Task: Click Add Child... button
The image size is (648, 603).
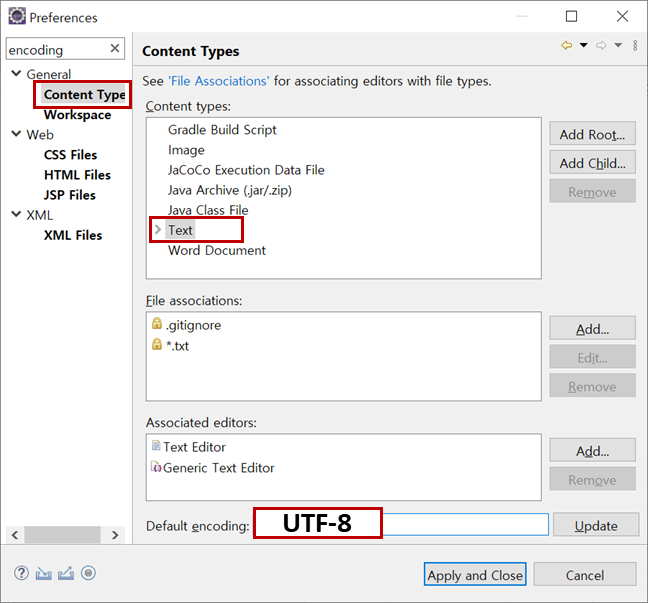Action: (x=592, y=163)
